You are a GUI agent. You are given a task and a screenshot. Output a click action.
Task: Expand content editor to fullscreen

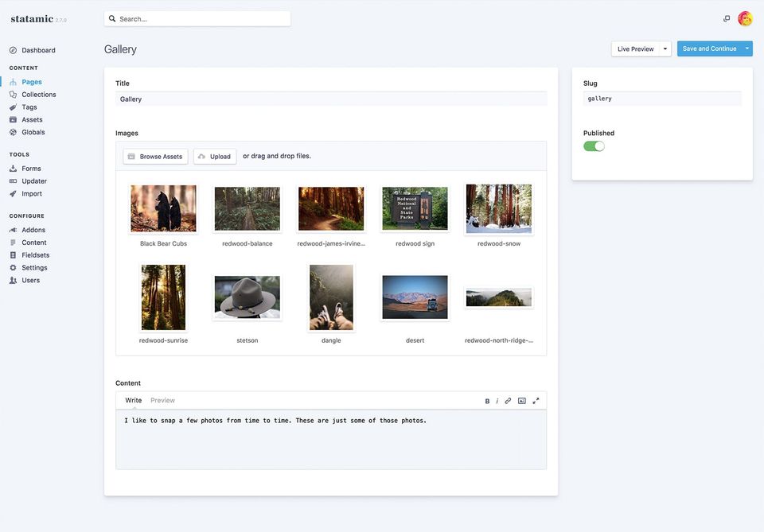pos(536,401)
